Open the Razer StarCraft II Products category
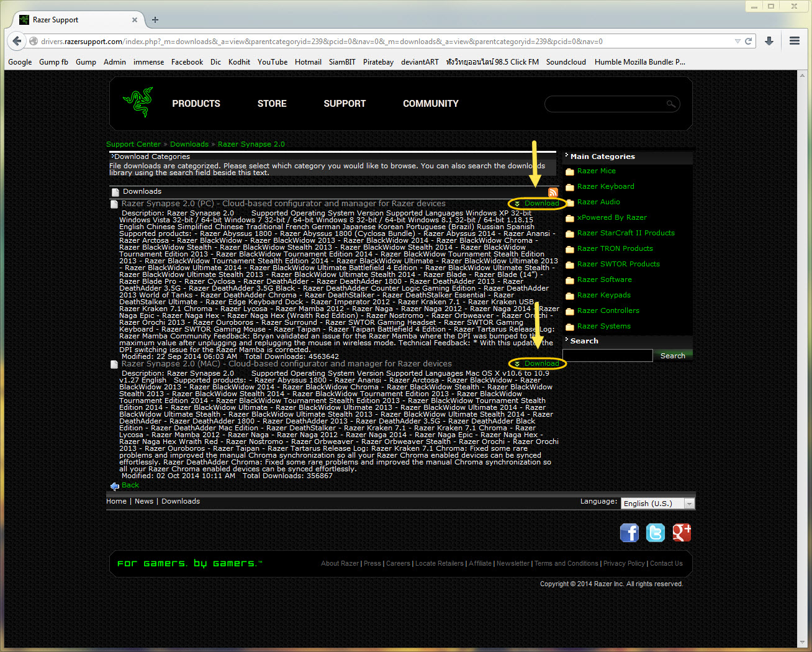The image size is (812, 652). tap(626, 233)
